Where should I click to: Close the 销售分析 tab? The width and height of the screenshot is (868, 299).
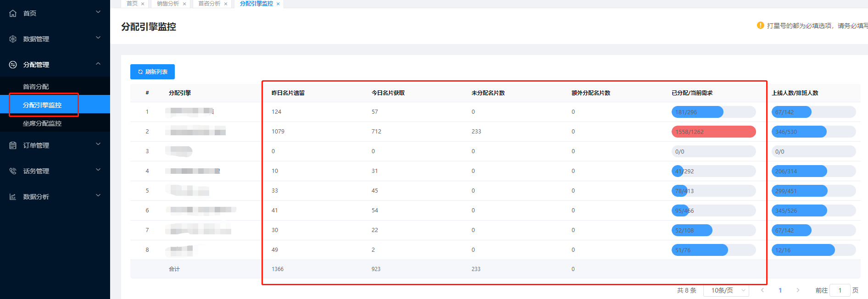coord(184,4)
